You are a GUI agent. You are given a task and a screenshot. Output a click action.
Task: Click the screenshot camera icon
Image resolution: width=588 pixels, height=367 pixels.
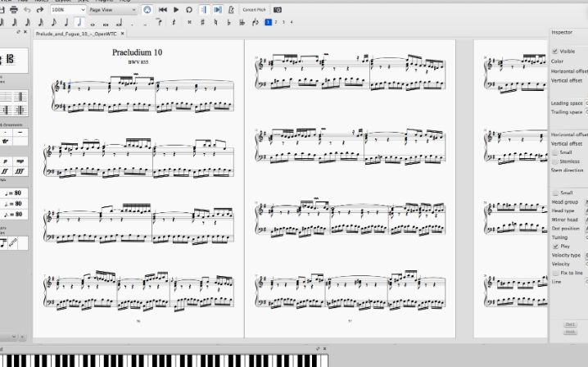point(278,9)
